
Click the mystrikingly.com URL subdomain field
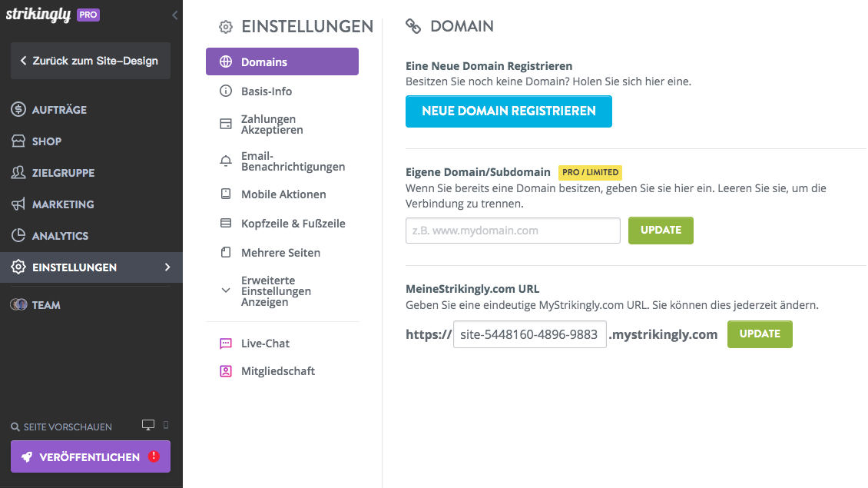pyautogui.click(x=530, y=334)
